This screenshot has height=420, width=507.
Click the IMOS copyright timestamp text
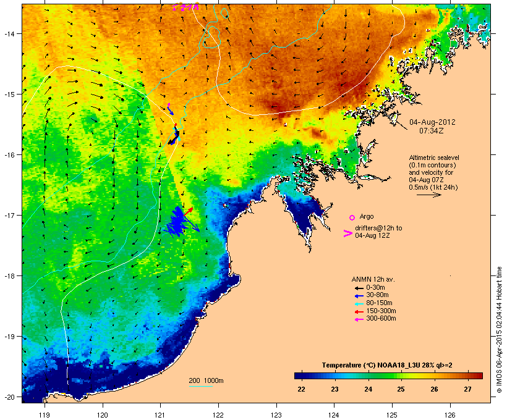tap(499, 330)
